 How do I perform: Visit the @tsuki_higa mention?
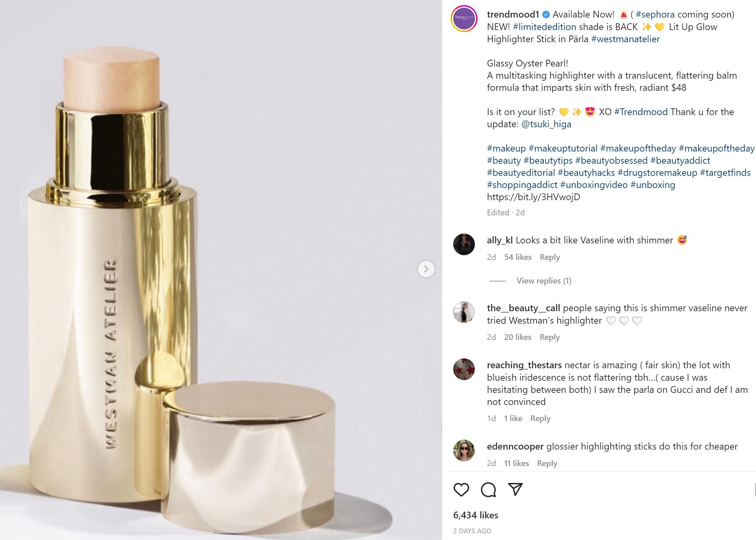[546, 124]
